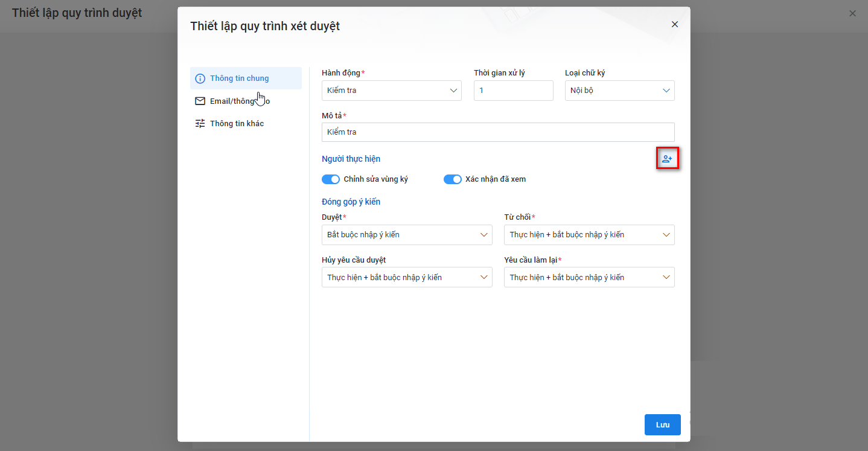The image size is (868, 451).
Task: Click the info icon beside Thông tin chung
Action: click(x=200, y=78)
